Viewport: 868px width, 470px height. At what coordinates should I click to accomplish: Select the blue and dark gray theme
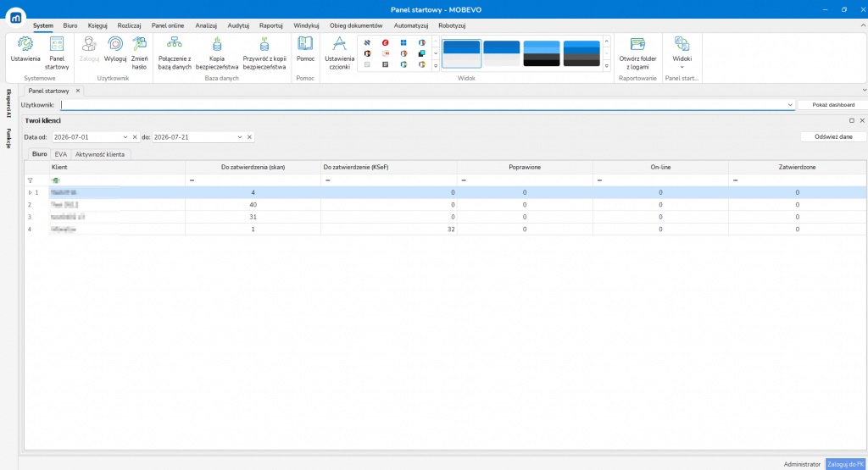pos(581,53)
